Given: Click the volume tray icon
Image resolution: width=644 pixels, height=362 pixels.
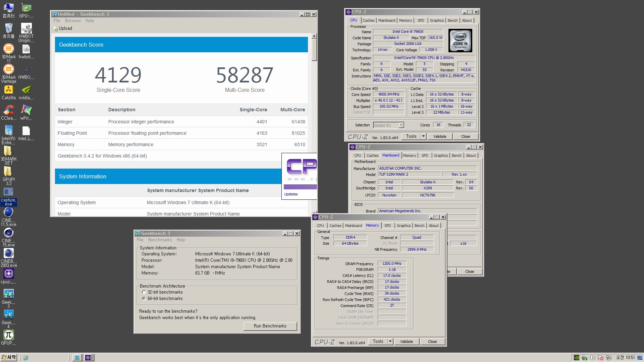Looking at the screenshot, I should (x=593, y=358).
